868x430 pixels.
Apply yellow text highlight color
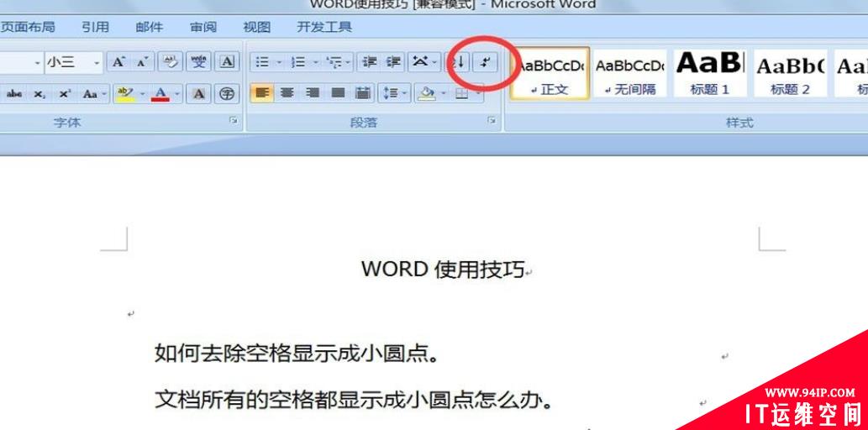click(124, 94)
